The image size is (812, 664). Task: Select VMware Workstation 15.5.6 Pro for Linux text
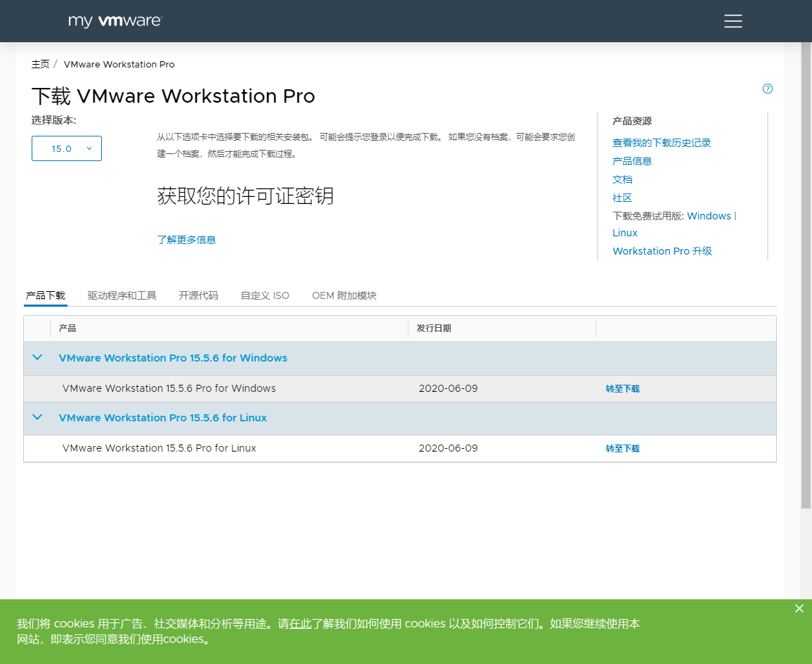[160, 448]
